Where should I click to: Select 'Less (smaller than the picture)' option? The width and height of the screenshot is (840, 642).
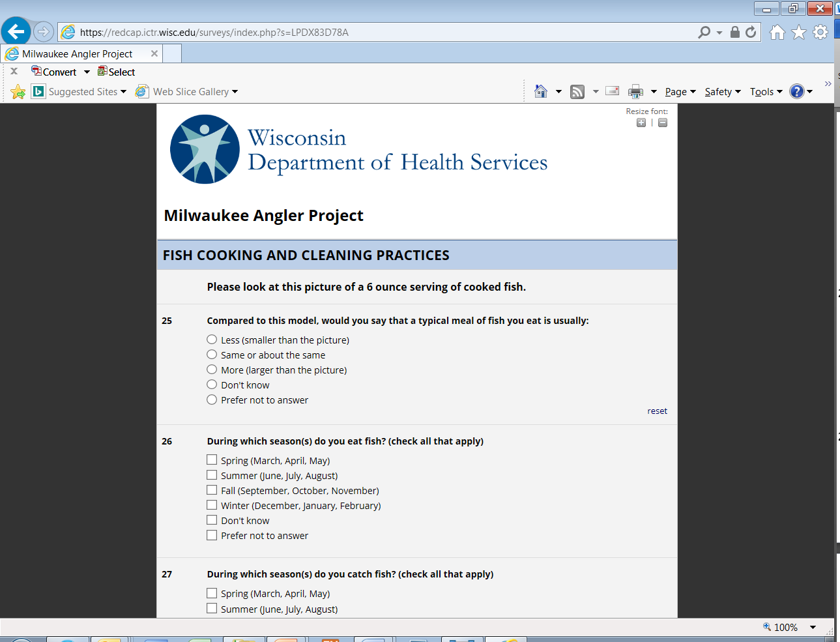(212, 340)
